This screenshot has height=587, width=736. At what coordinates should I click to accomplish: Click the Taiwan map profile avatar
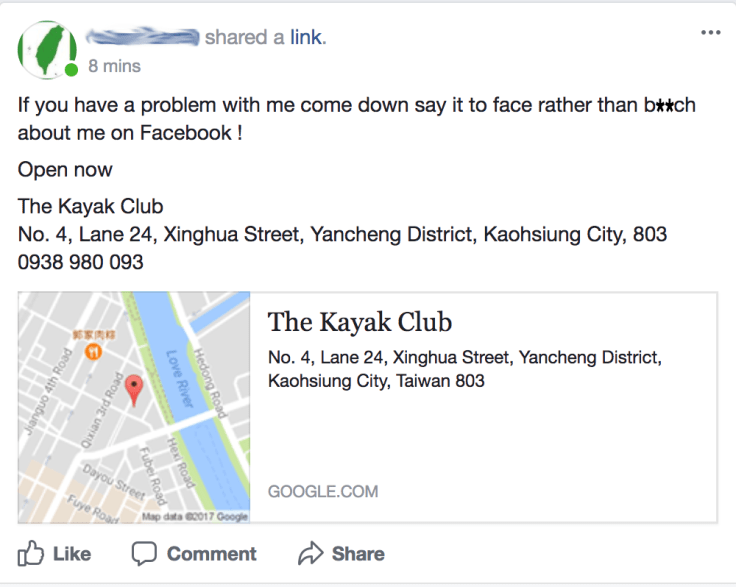(45, 50)
